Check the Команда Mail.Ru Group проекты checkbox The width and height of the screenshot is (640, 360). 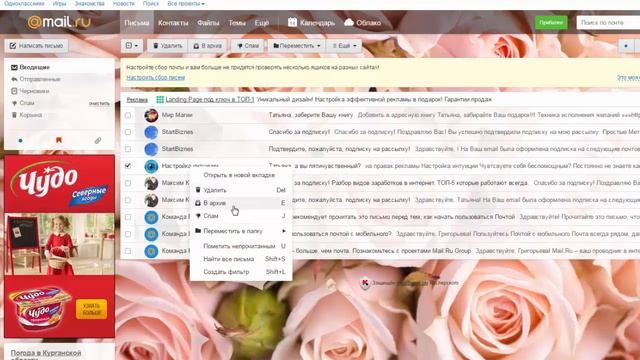(x=128, y=251)
